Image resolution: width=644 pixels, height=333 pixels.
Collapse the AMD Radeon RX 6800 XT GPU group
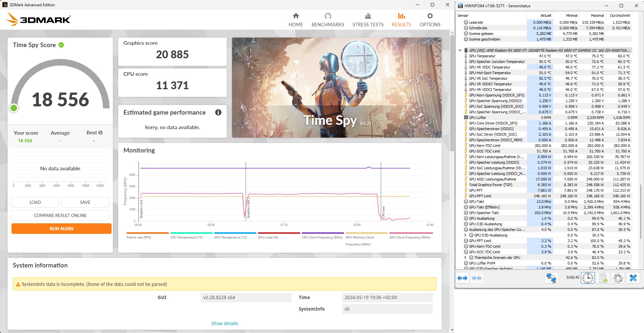[x=460, y=50]
